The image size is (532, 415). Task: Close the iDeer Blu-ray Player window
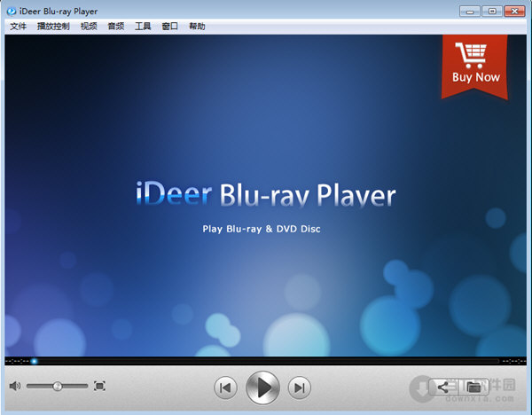pos(514,12)
